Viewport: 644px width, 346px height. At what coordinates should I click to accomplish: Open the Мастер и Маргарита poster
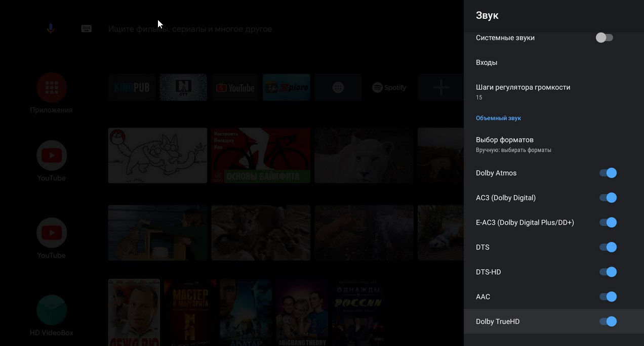click(190, 312)
